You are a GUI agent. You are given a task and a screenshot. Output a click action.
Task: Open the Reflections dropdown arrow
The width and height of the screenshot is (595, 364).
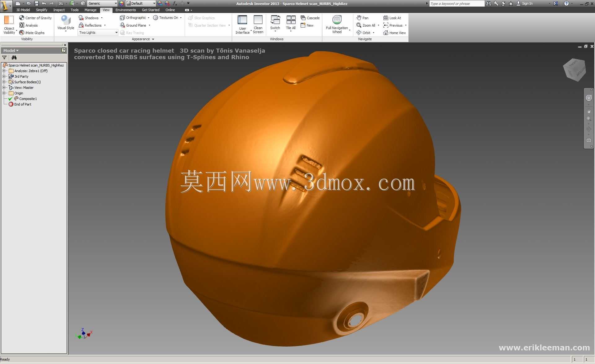[x=105, y=25]
